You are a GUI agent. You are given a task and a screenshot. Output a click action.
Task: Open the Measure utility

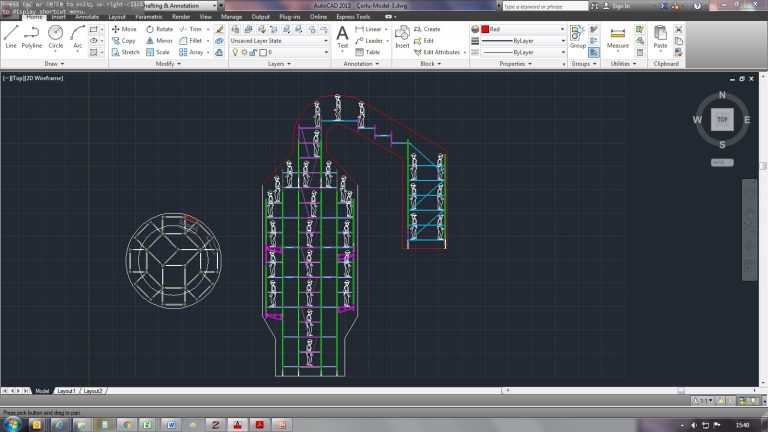[x=618, y=36]
